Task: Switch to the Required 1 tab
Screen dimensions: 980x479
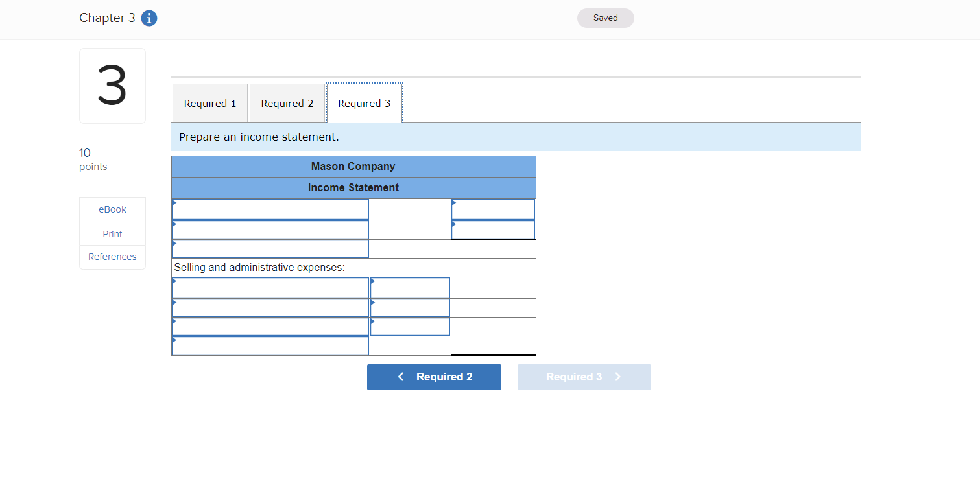Action: [209, 102]
